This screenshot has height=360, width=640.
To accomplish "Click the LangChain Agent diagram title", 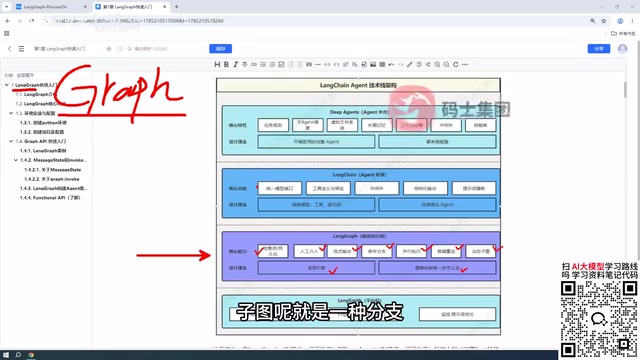I will click(x=358, y=85).
